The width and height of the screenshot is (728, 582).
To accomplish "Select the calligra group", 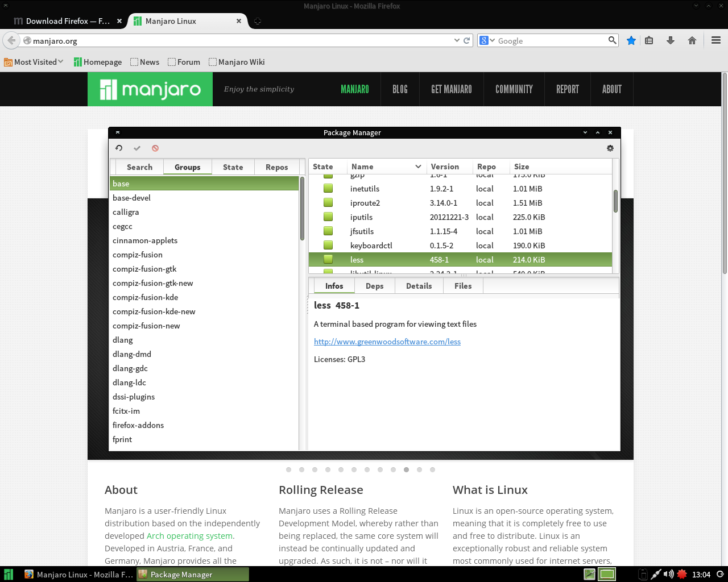I will pos(204,212).
